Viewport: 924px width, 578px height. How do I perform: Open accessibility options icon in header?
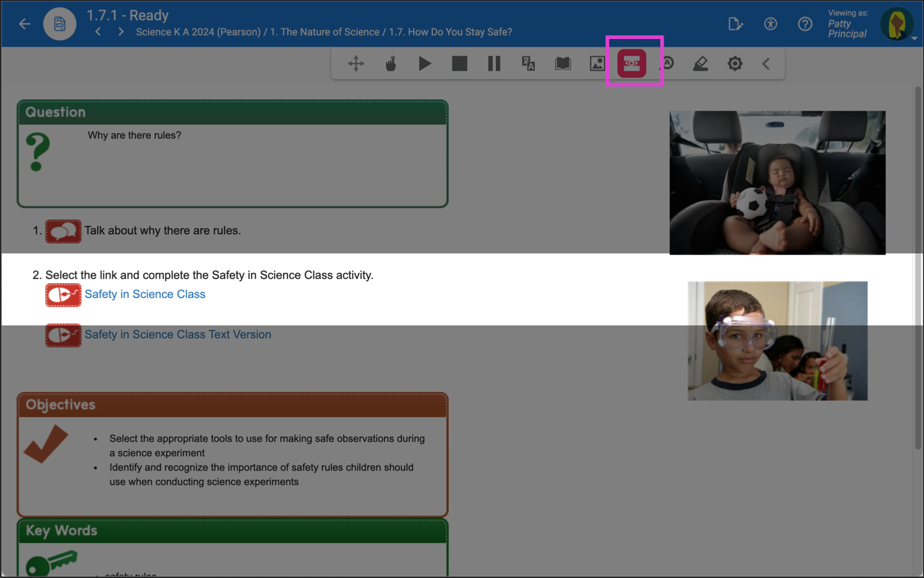tap(770, 24)
